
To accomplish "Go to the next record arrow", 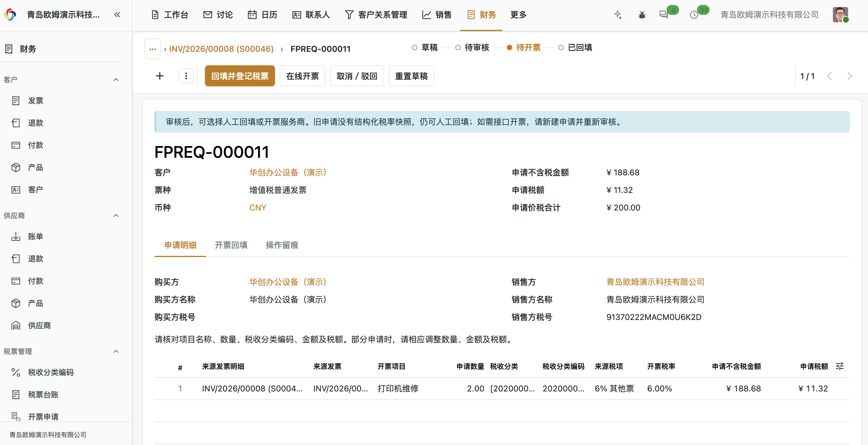I will [x=850, y=76].
